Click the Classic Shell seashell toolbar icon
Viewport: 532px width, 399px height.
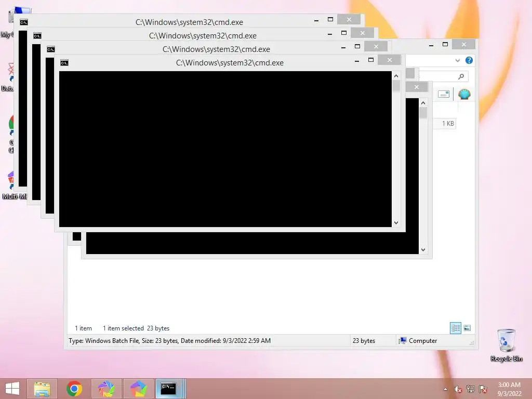[464, 94]
